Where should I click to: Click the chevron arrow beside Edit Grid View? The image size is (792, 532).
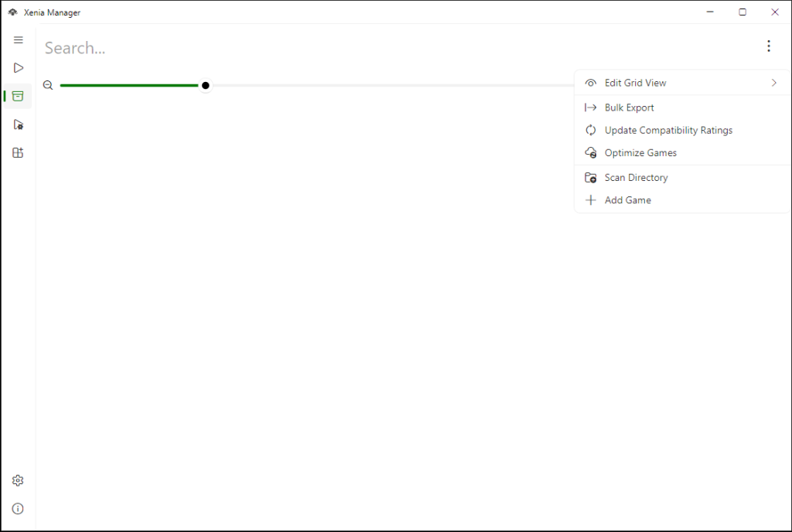pyautogui.click(x=773, y=83)
